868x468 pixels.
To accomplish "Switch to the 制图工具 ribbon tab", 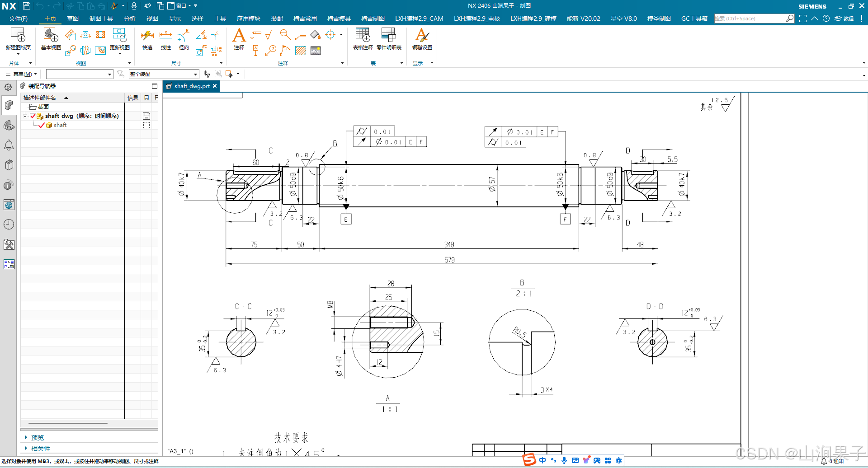I will [101, 19].
